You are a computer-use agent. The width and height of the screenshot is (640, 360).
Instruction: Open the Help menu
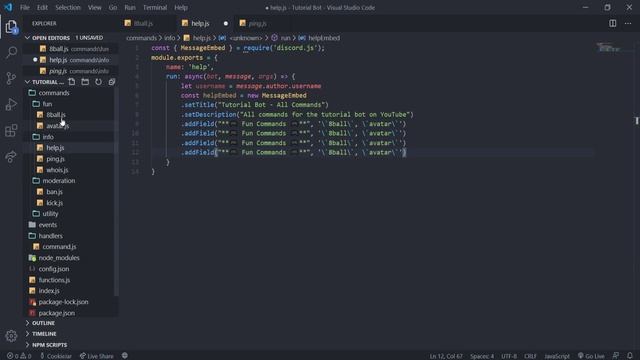(x=181, y=7)
